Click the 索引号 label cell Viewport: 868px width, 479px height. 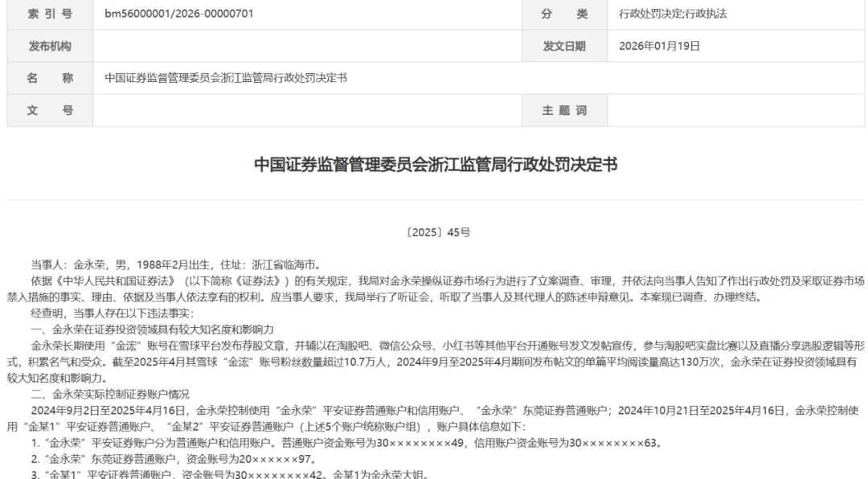click(50, 14)
